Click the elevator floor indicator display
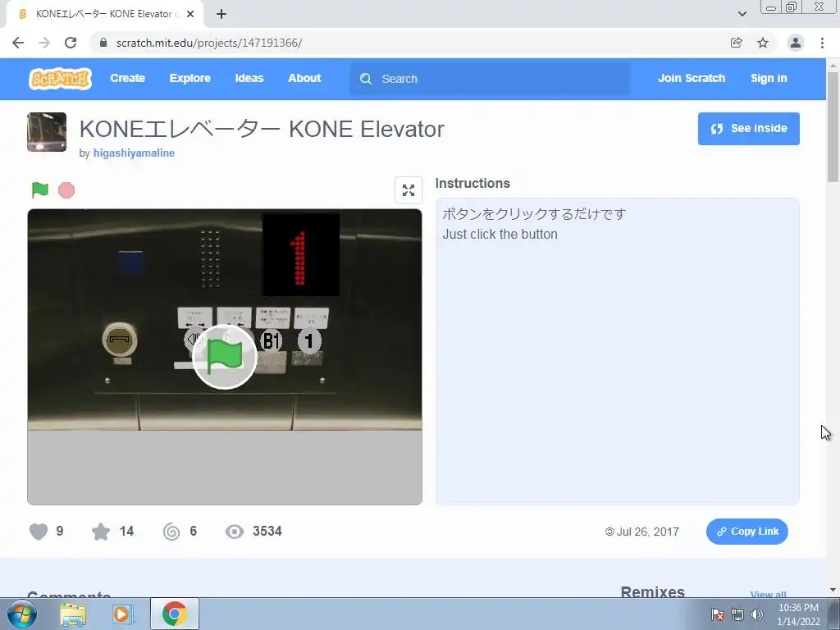The height and width of the screenshot is (630, 840). 301,254
